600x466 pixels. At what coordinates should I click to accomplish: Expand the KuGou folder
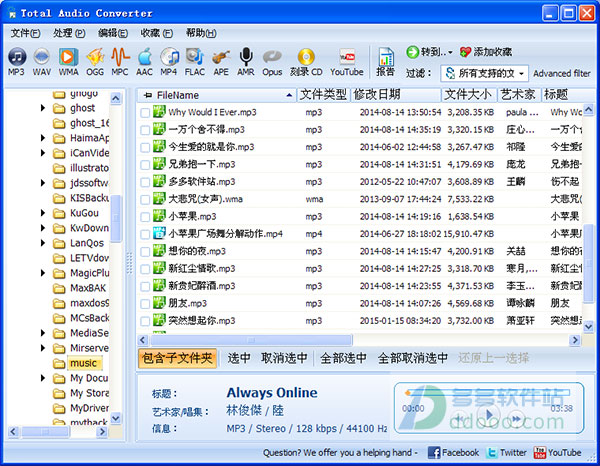click(x=43, y=213)
